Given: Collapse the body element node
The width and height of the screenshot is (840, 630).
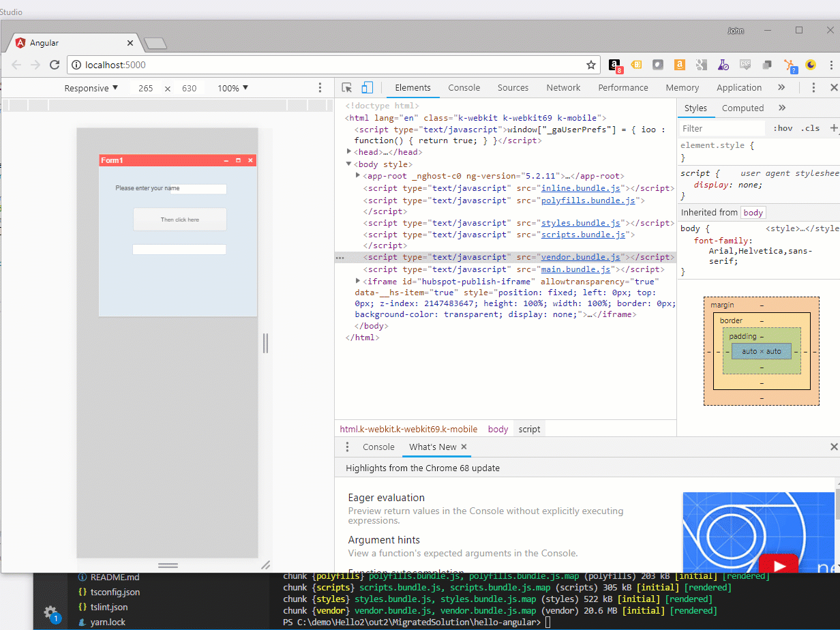Looking at the screenshot, I should [349, 164].
